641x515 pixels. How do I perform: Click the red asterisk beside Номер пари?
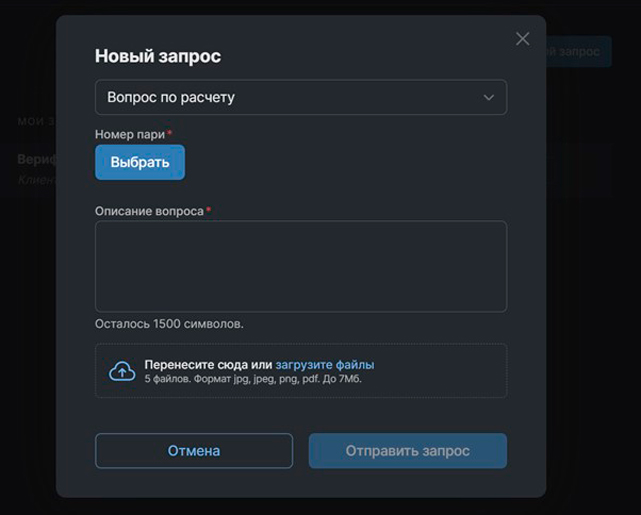[x=170, y=133]
